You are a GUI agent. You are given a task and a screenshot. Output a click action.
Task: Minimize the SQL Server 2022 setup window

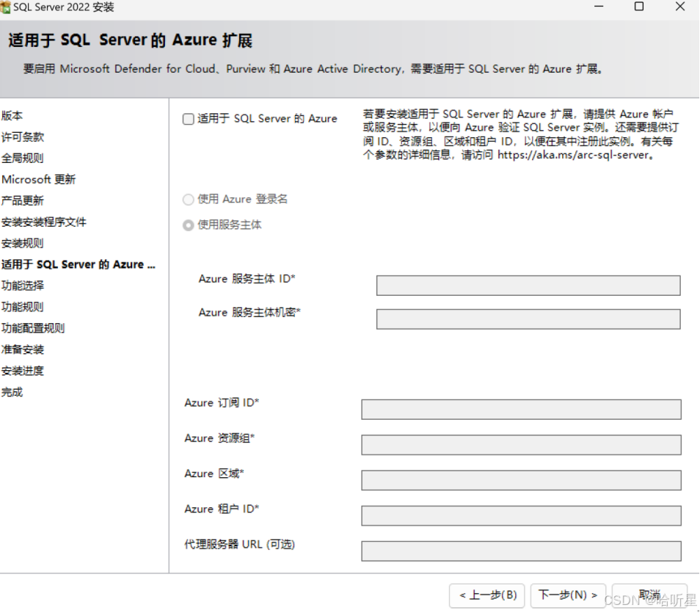coord(599,7)
